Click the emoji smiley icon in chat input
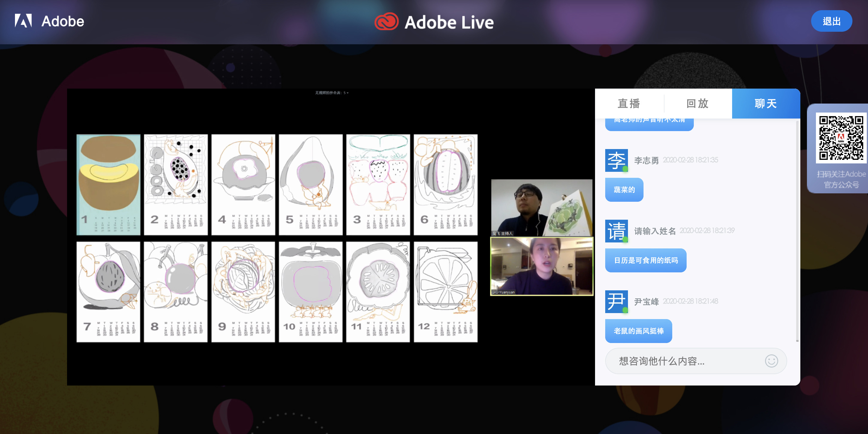868x434 pixels. (771, 361)
